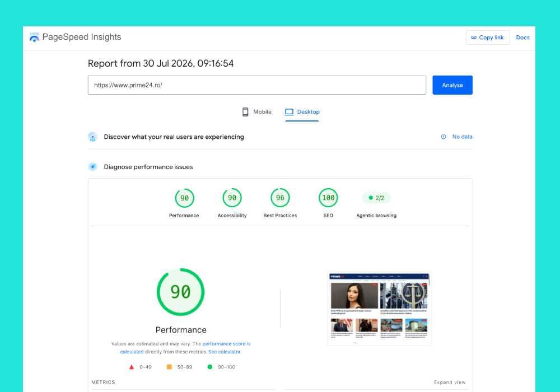This screenshot has width=560, height=392.
Task: Select the Desktop tab
Action: pos(302,112)
